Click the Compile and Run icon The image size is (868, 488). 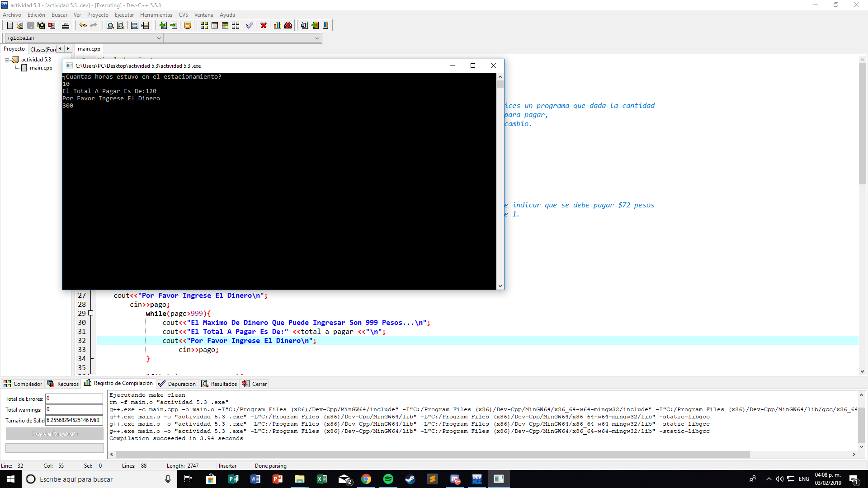[x=225, y=25]
